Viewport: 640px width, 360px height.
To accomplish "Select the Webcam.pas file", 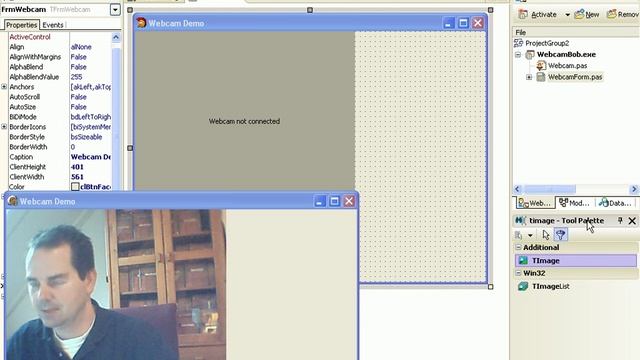I will click(x=567, y=65).
